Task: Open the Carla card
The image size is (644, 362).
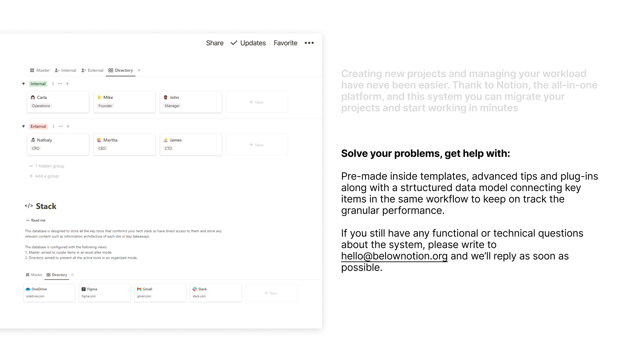Action: pos(58,102)
